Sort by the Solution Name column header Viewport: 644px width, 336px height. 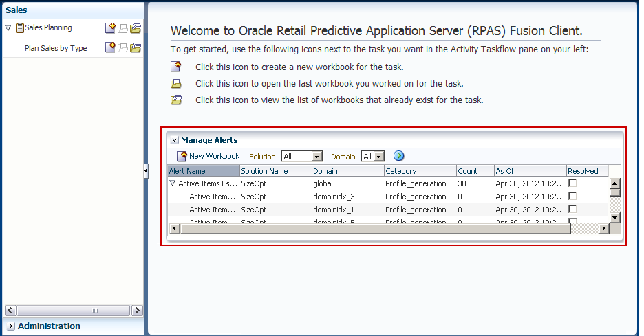(x=276, y=171)
